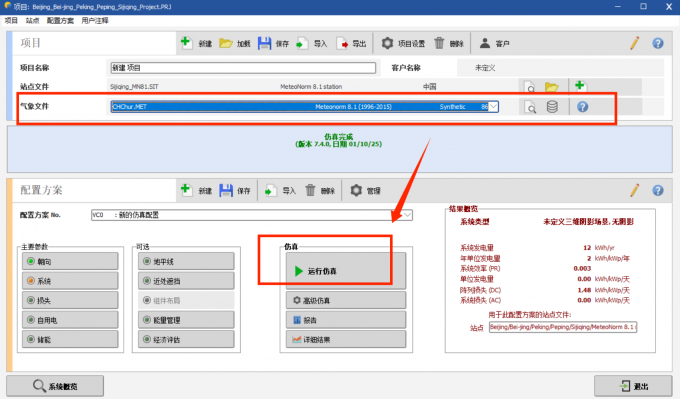Open the 用户注释 menu
Screen dimensions: 680x399
pyautogui.click(x=95, y=20)
